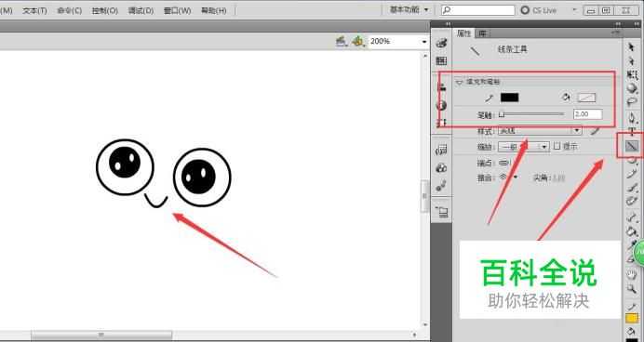The height and width of the screenshot is (342, 644).
Task: Open the Align panel icon
Action: point(441,86)
